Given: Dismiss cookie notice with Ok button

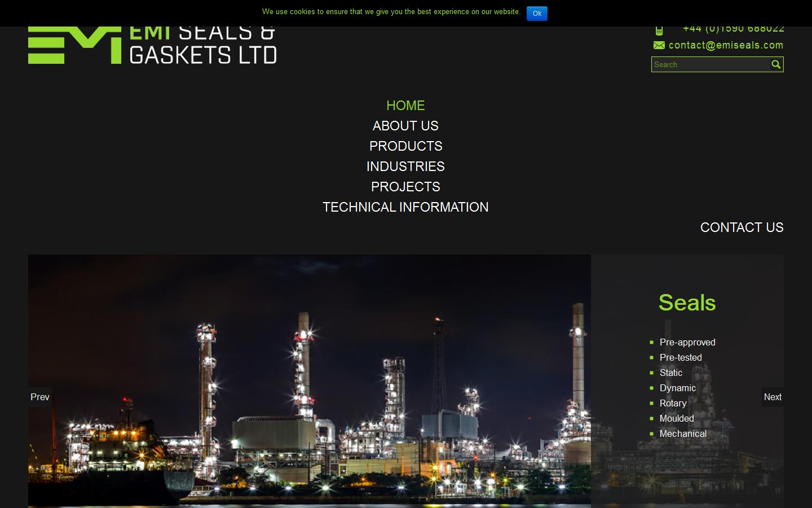Looking at the screenshot, I should click(x=537, y=13).
